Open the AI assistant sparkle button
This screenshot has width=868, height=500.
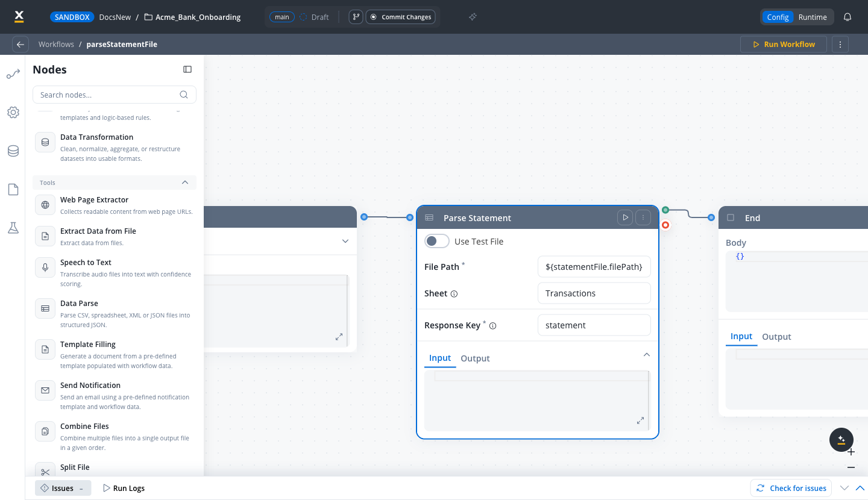coord(841,440)
